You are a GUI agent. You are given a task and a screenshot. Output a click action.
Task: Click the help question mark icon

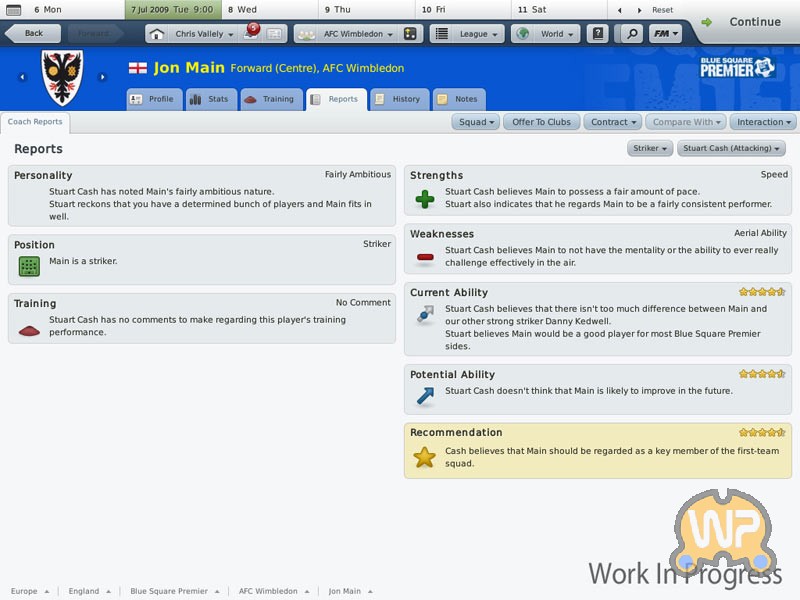coord(598,34)
